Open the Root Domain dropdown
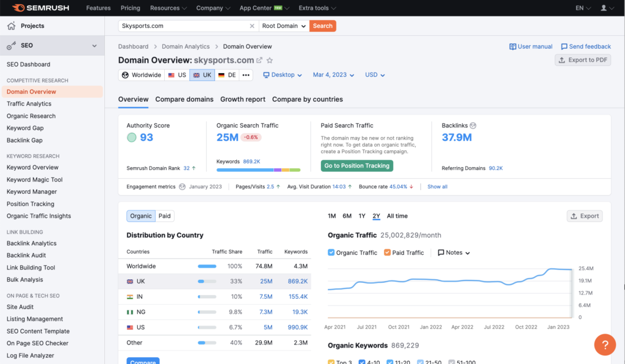 pyautogui.click(x=284, y=26)
